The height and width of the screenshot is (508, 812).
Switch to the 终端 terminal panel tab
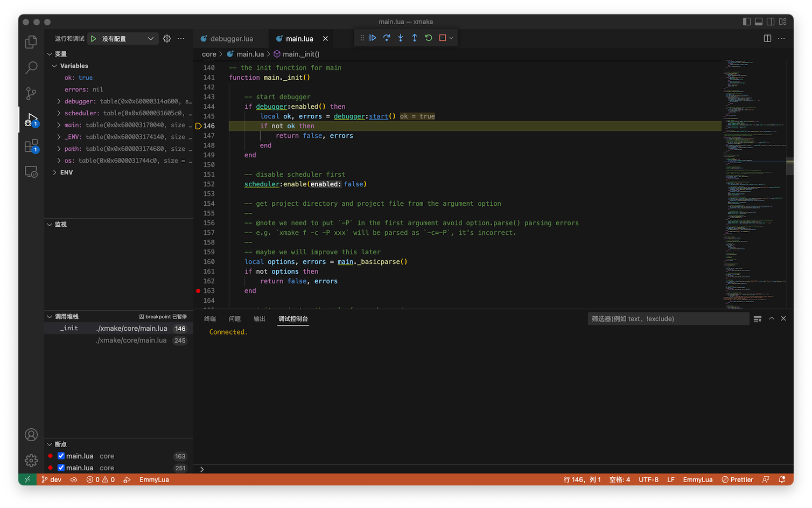click(x=210, y=319)
